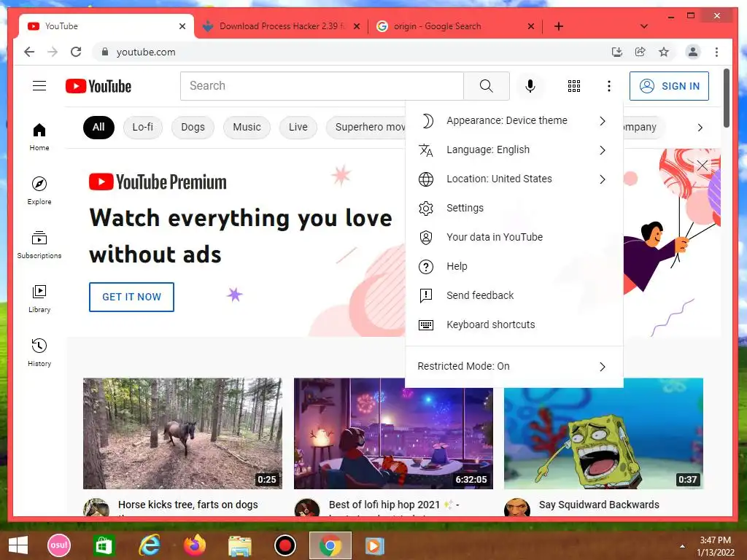Expand Location: United States submenu
Image resolution: width=747 pixels, height=560 pixels.
[514, 179]
